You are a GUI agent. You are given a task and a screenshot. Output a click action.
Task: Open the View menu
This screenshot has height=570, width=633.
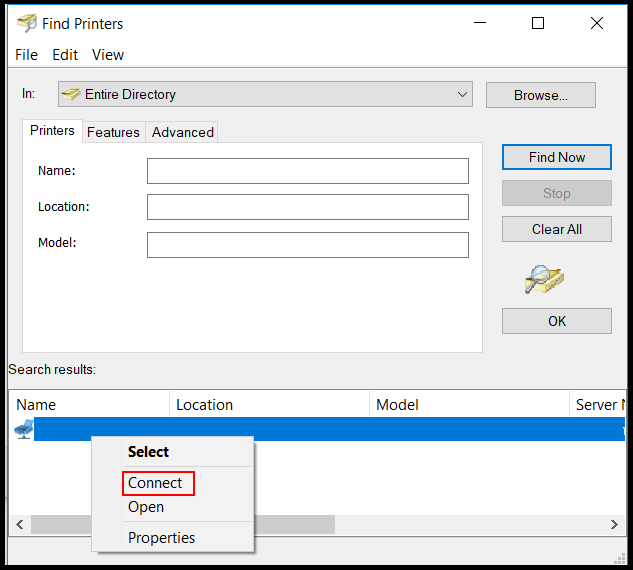click(x=108, y=55)
